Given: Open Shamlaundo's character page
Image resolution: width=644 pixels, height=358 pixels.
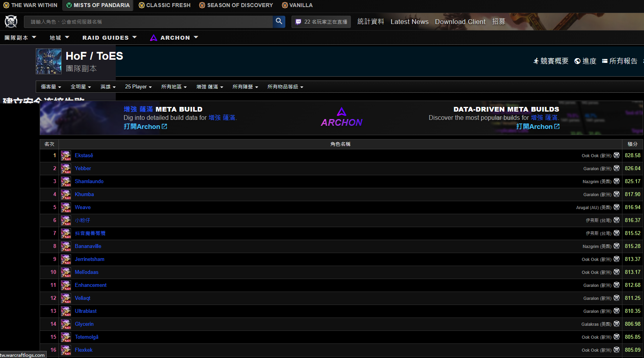Looking at the screenshot, I should (x=89, y=182).
